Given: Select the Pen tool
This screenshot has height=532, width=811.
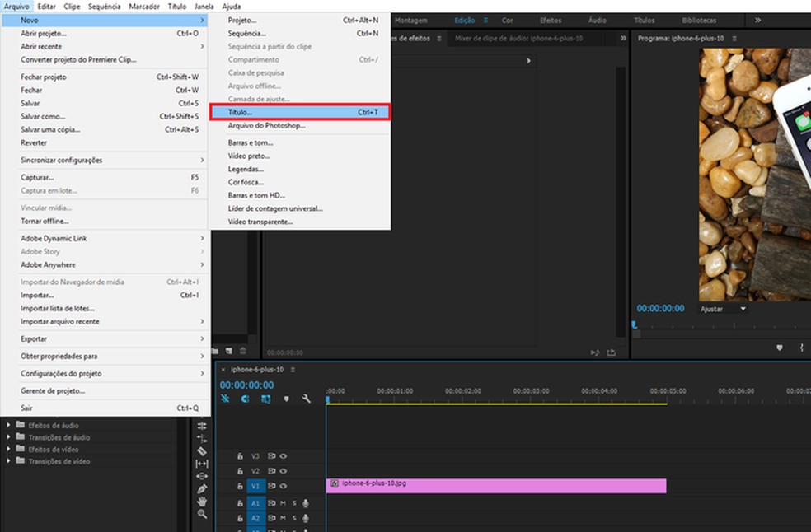Looking at the screenshot, I should click(x=202, y=488).
